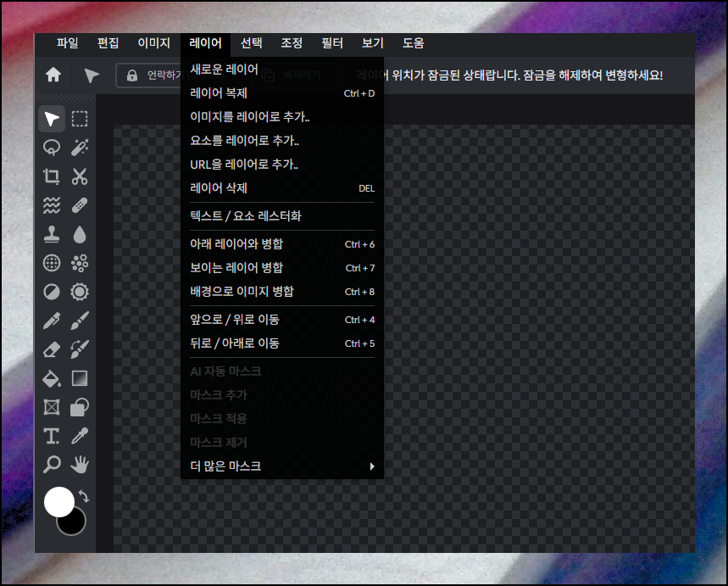Select the Clone stamp tool
The image size is (728, 586).
pos(52,234)
